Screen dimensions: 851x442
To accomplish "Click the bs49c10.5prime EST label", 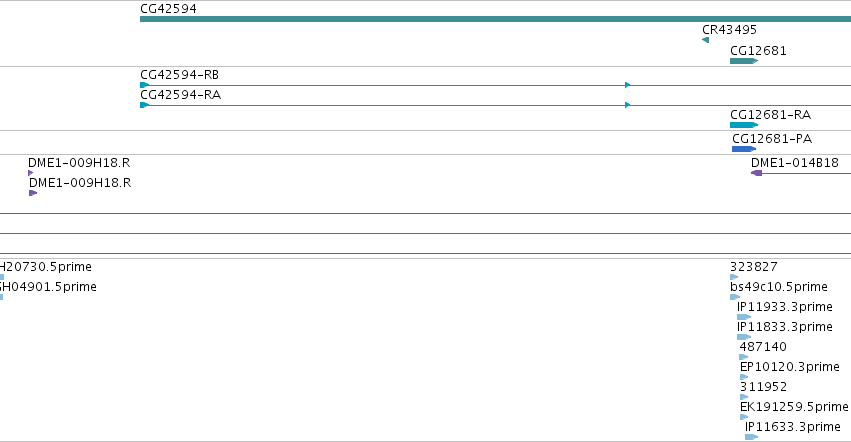I will 779,287.
